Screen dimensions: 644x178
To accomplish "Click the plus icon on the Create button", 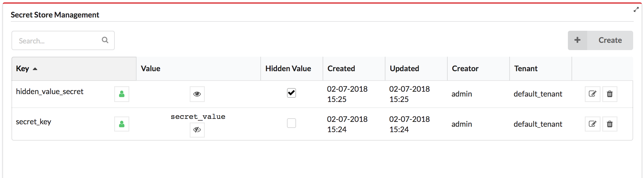I will (578, 40).
